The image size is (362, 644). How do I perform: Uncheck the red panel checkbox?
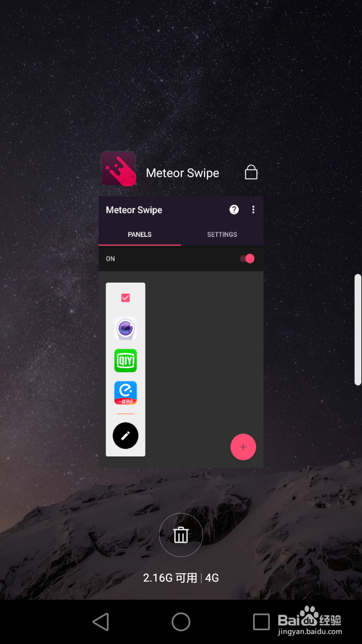tap(126, 298)
